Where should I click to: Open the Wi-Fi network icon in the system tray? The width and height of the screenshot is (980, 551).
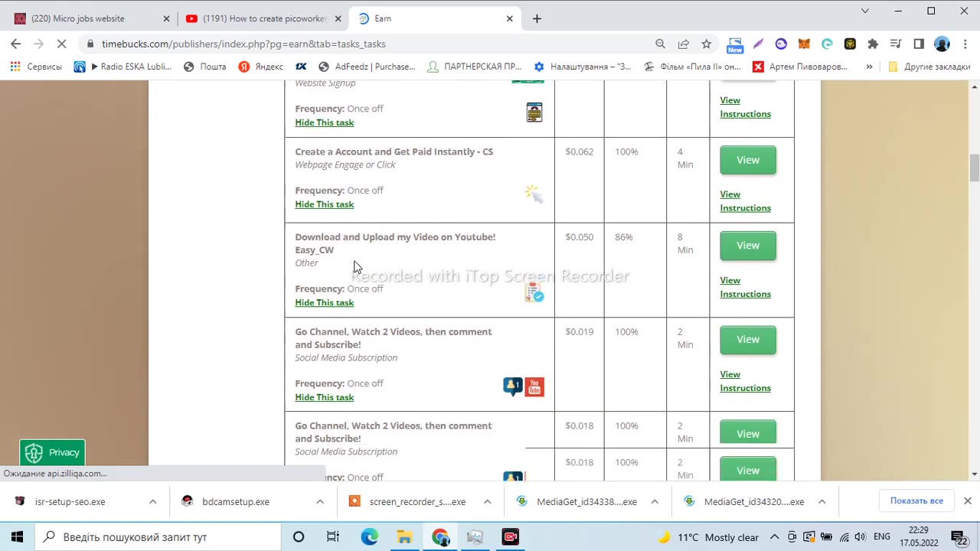tap(843, 537)
